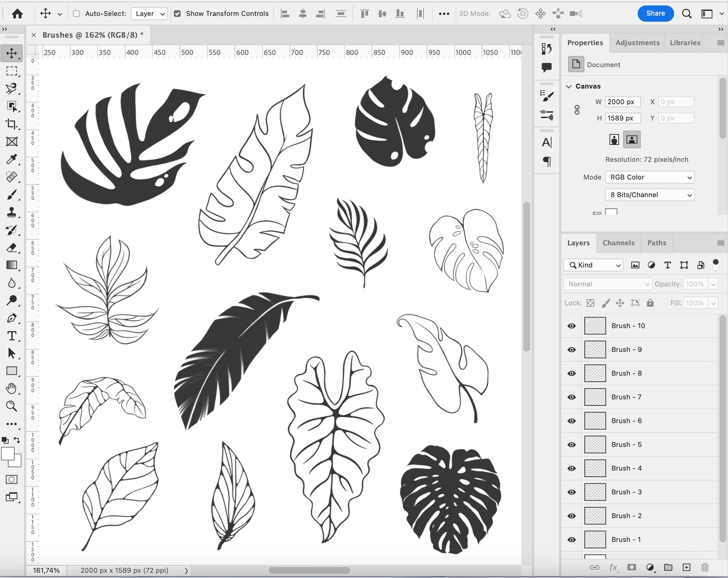
Task: Uncheck Show Transform Controls
Action: point(177,13)
